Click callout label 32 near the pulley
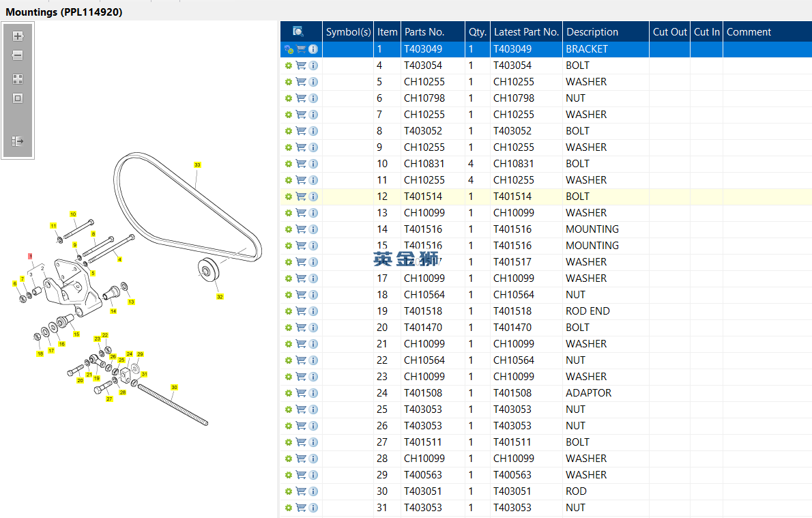812x518 pixels. click(x=220, y=297)
